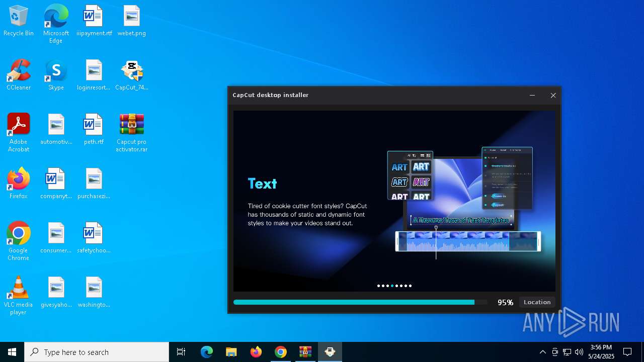
Task: Open Chrome from the taskbar
Action: pyautogui.click(x=281, y=352)
